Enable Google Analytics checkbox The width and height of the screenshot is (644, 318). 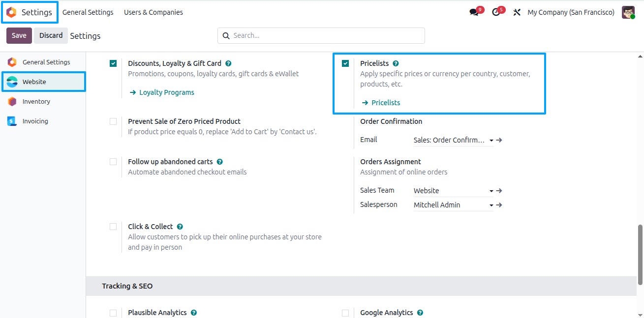pos(345,313)
